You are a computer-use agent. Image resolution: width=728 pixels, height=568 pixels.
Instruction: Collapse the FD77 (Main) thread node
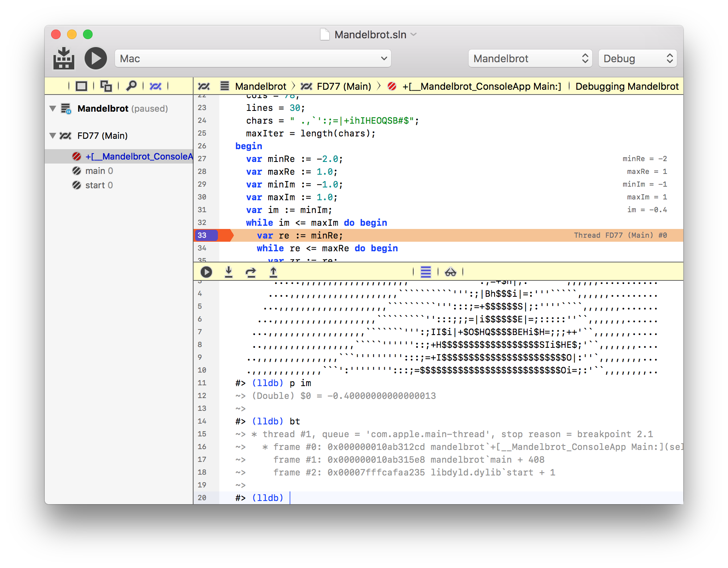tap(53, 136)
